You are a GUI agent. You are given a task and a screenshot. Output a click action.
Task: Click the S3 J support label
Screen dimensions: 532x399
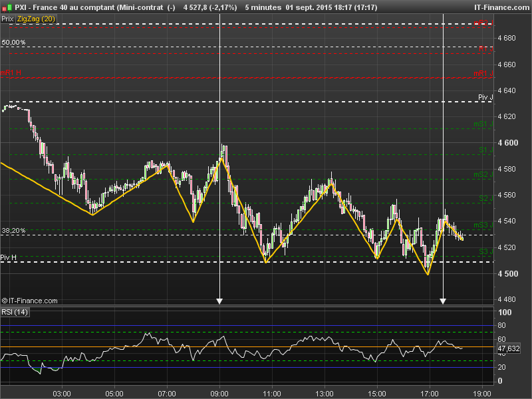486,251
